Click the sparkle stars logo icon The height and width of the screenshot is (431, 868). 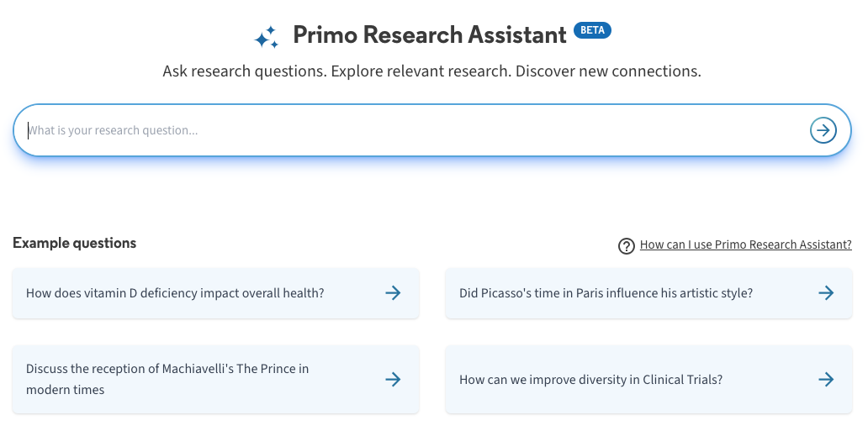tap(266, 37)
